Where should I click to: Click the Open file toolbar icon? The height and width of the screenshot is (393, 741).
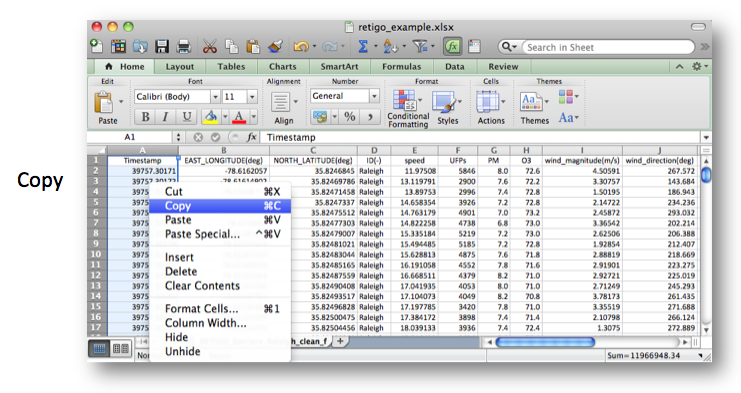(x=140, y=46)
